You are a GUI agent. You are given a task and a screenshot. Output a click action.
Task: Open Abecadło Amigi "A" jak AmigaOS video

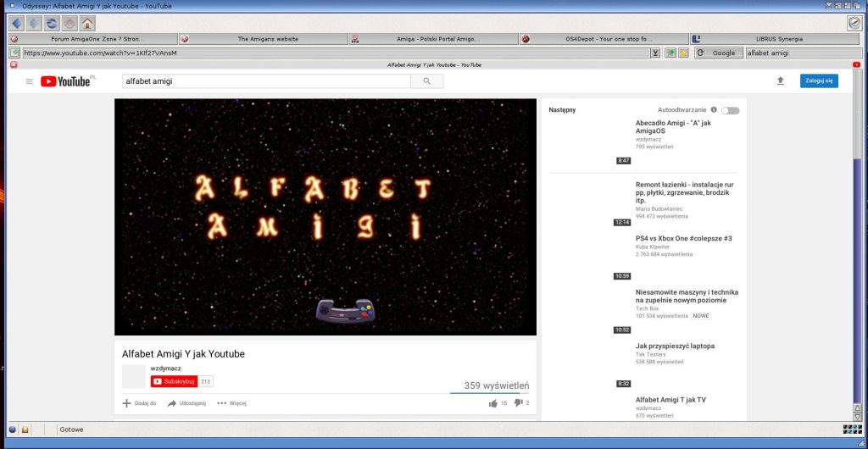(x=673, y=126)
